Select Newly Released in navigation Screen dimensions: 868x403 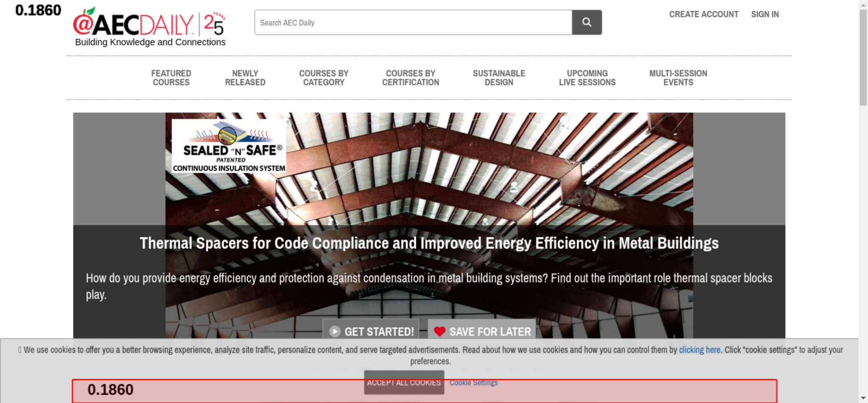(245, 78)
